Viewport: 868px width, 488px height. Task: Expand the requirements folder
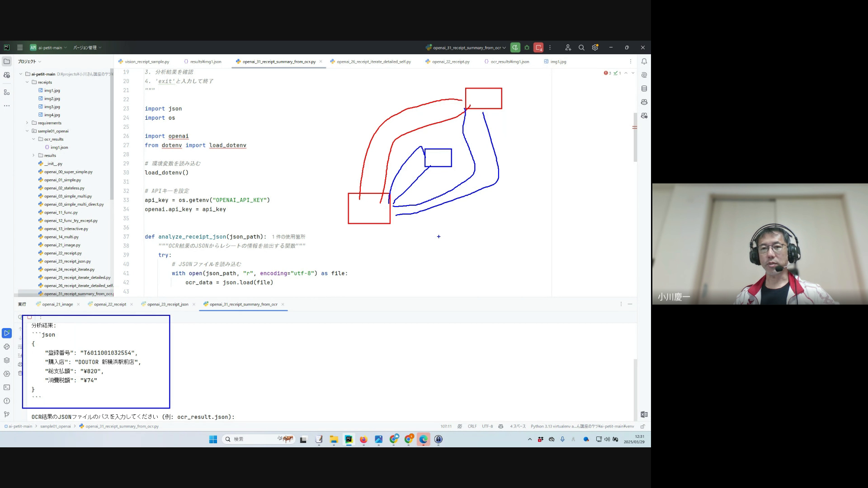point(27,123)
